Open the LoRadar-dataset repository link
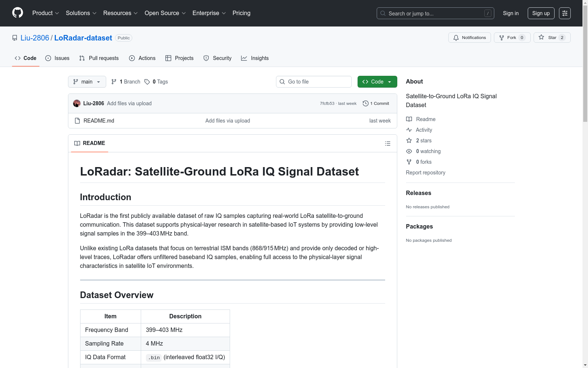The height and width of the screenshot is (368, 588). pyautogui.click(x=83, y=38)
